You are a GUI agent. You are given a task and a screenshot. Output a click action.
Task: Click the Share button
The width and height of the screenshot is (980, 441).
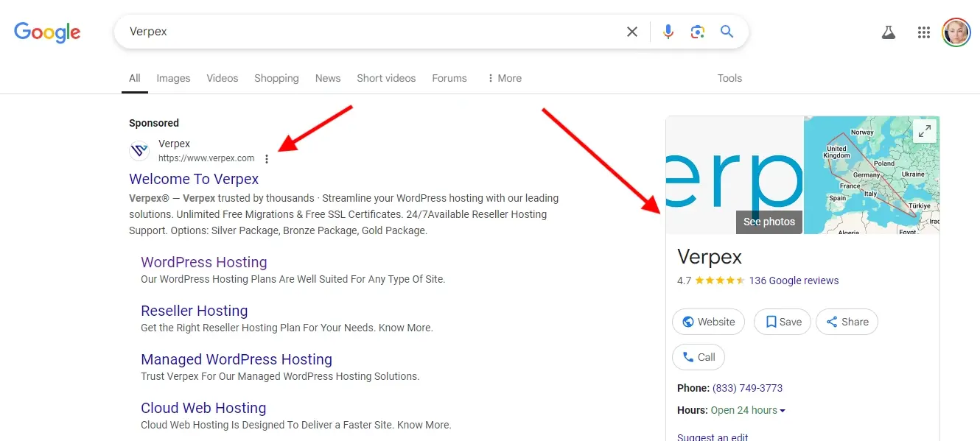[847, 322]
